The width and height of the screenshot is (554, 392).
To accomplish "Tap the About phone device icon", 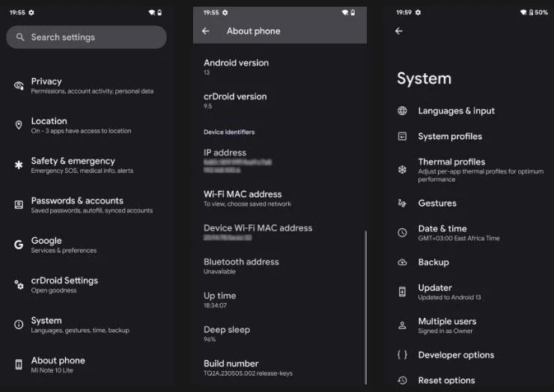I will [19, 364].
